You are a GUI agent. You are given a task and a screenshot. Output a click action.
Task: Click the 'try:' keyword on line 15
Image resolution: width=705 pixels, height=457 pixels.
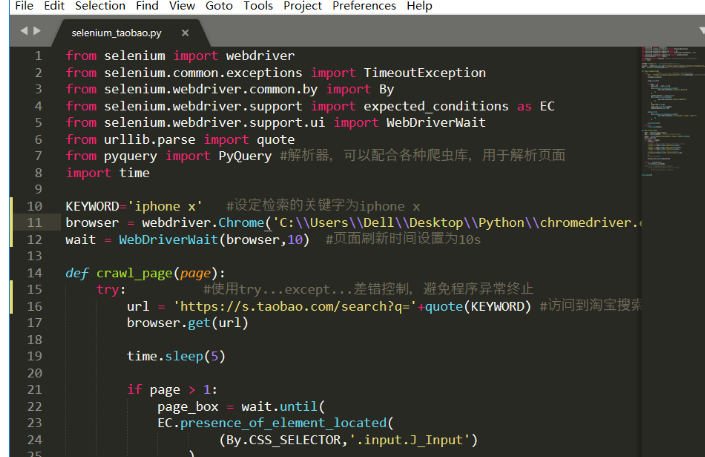(x=111, y=290)
